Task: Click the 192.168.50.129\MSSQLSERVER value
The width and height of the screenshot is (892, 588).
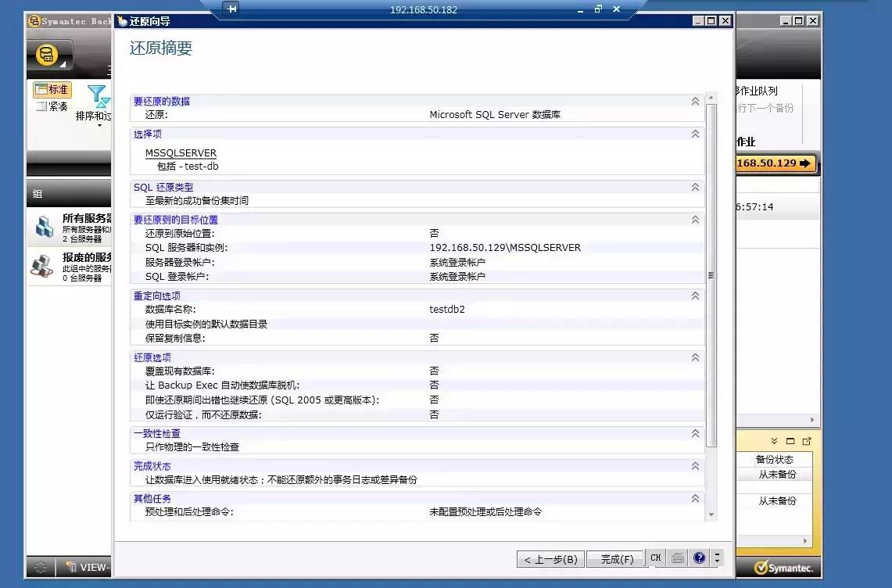Action: (505, 248)
